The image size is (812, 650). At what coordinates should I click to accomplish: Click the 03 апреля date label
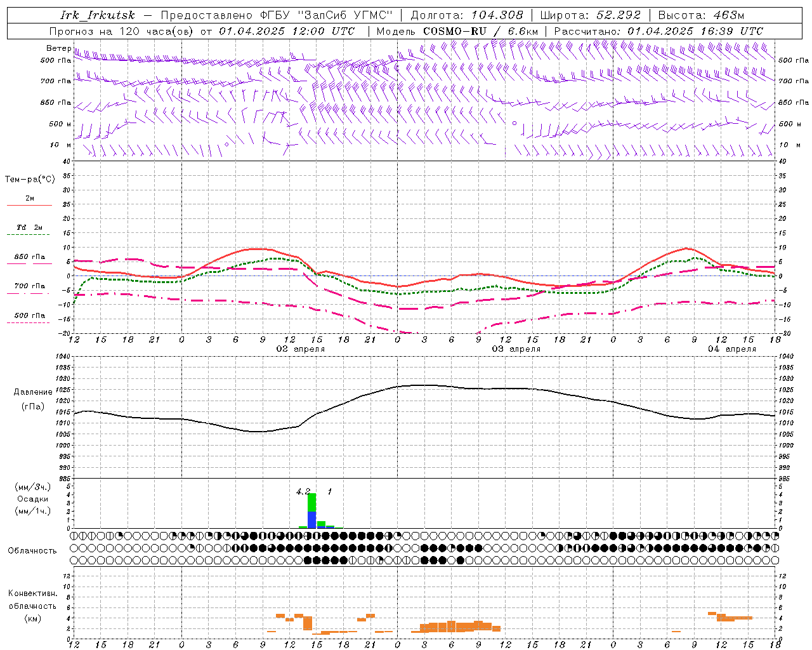click(x=516, y=348)
